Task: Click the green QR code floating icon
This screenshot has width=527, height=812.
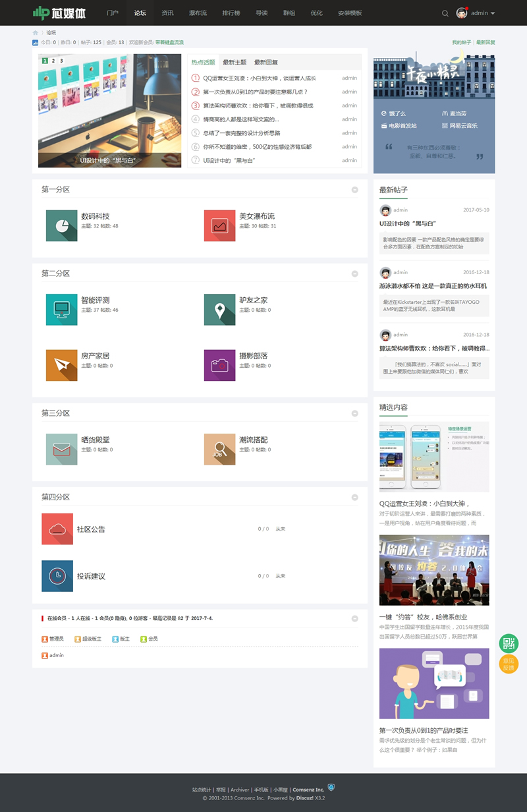Action: tap(509, 643)
